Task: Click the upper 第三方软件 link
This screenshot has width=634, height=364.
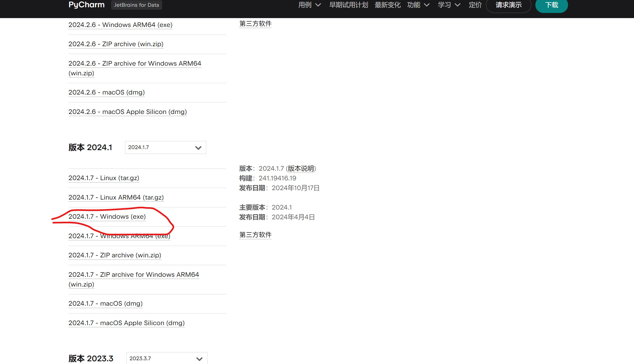Action: coord(255,24)
